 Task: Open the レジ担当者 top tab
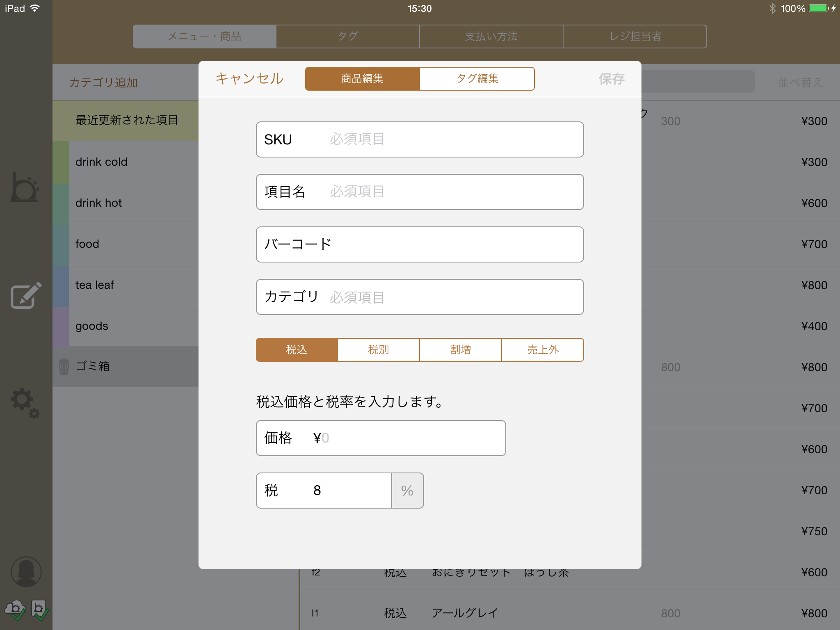[635, 37]
